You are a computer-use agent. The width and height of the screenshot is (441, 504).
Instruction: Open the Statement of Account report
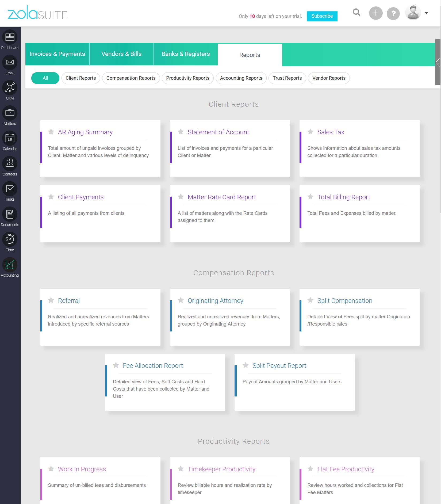click(x=218, y=132)
